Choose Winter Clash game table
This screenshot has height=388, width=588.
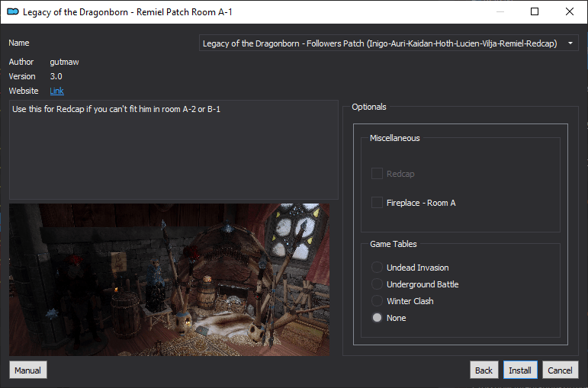(377, 301)
